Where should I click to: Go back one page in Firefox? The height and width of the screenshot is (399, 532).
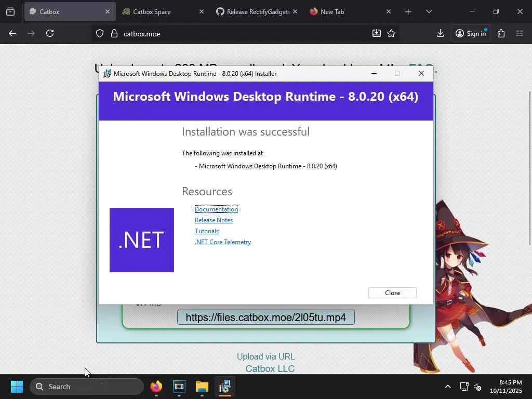click(x=12, y=34)
